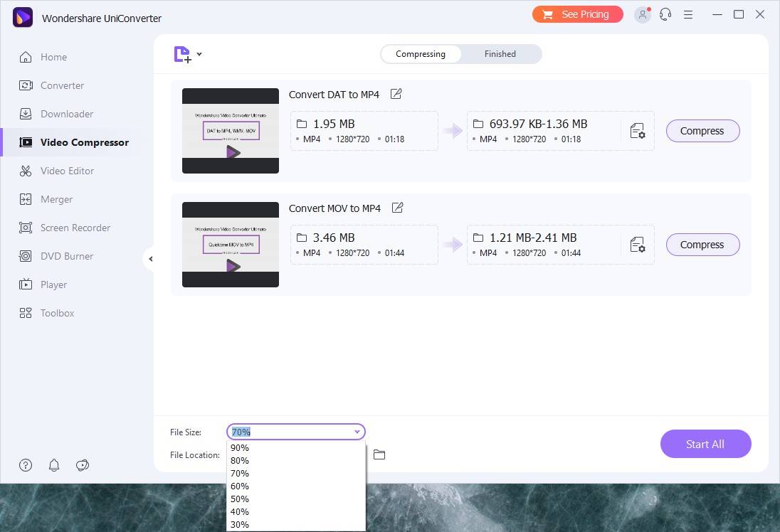Open the support headset icon
The height and width of the screenshot is (532, 780).
coord(665,14)
